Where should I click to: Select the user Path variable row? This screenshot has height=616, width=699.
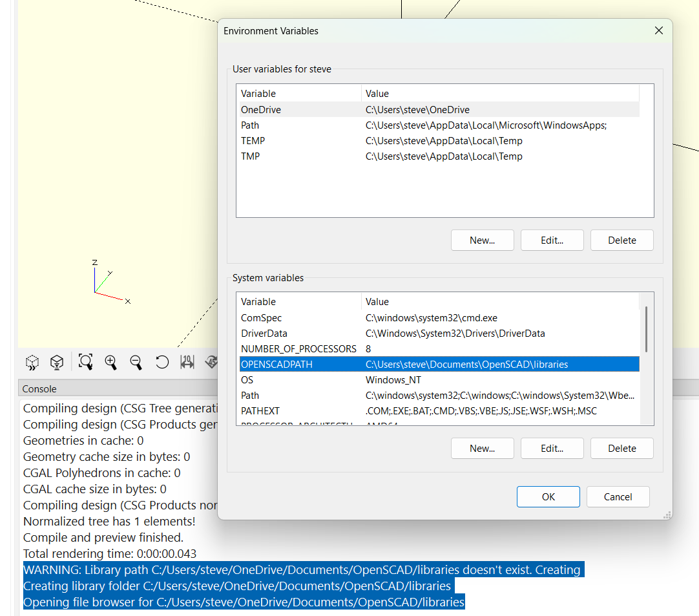point(439,125)
